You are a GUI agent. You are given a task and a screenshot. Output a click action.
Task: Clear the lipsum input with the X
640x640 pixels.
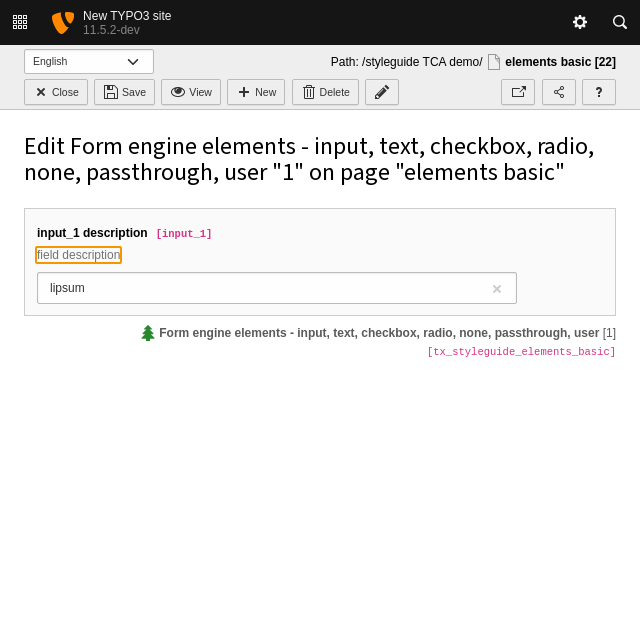tap(496, 289)
